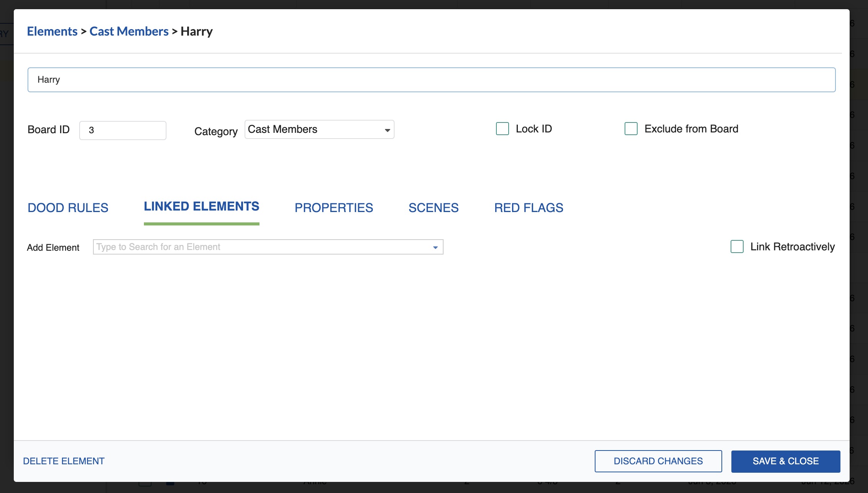
Task: Enable the Lock ID checkbox
Action: coord(502,129)
